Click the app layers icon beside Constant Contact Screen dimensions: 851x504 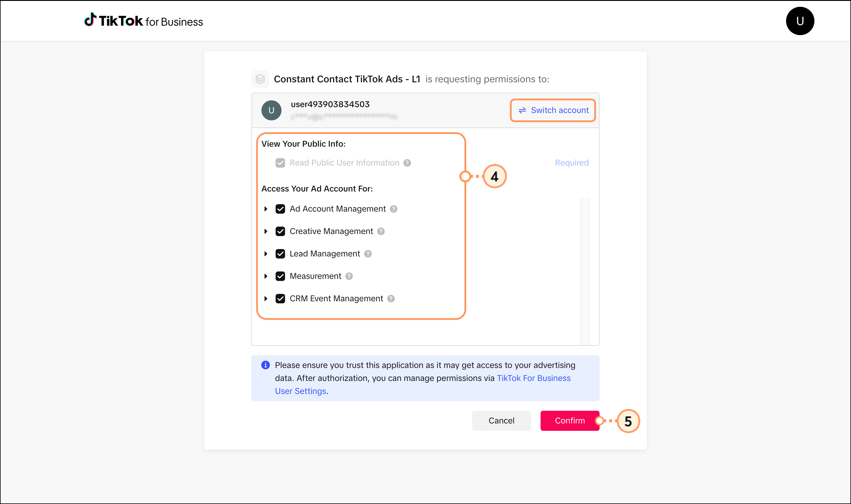coord(260,79)
